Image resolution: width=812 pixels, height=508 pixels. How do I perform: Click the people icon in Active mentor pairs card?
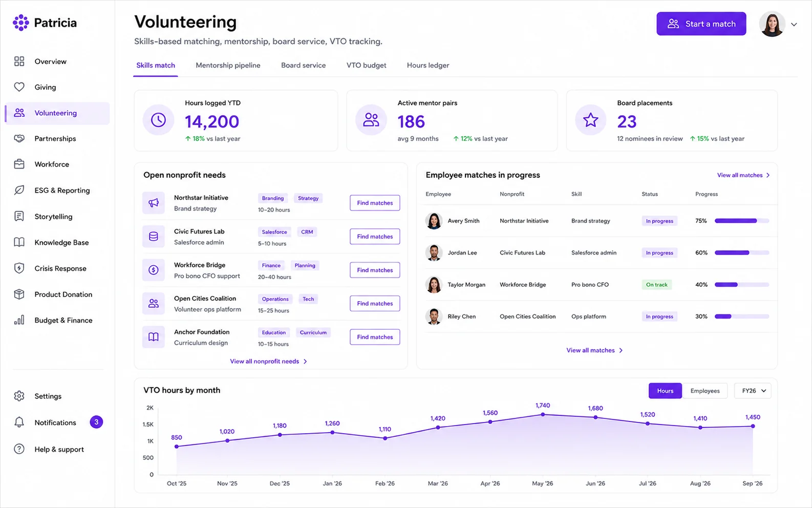click(x=371, y=120)
